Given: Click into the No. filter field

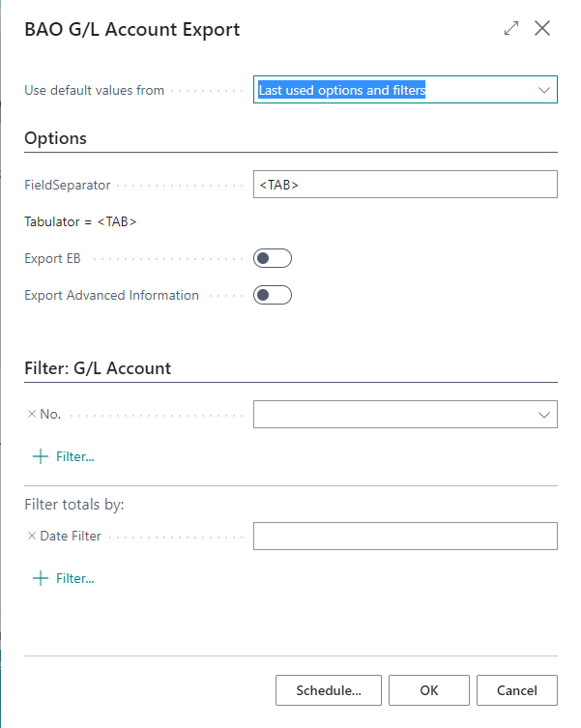Looking at the screenshot, I should point(394,414).
